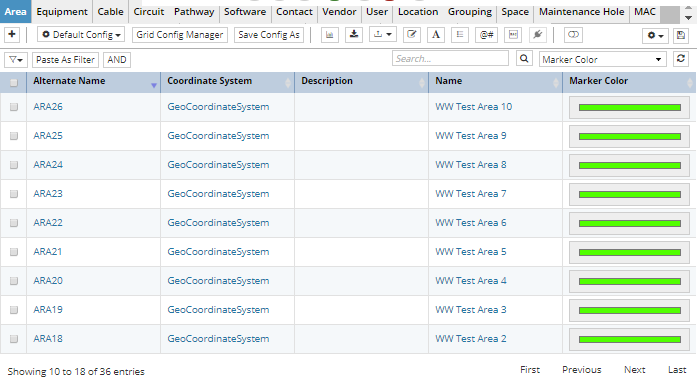Click the Grid Config Manager button

180,34
